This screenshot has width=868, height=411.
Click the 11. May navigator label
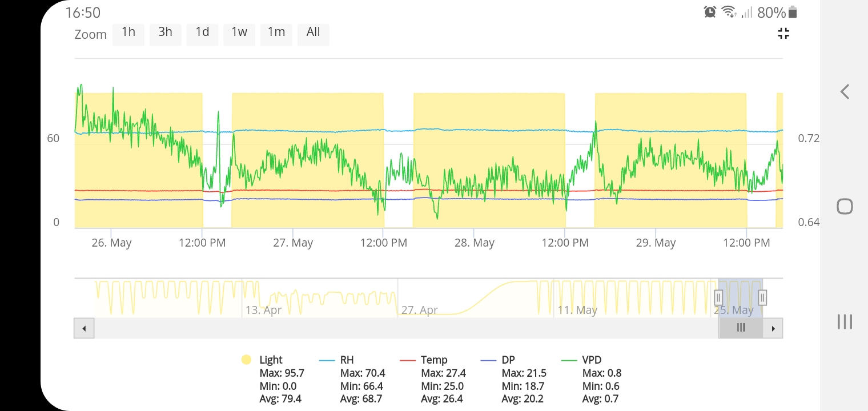(578, 310)
